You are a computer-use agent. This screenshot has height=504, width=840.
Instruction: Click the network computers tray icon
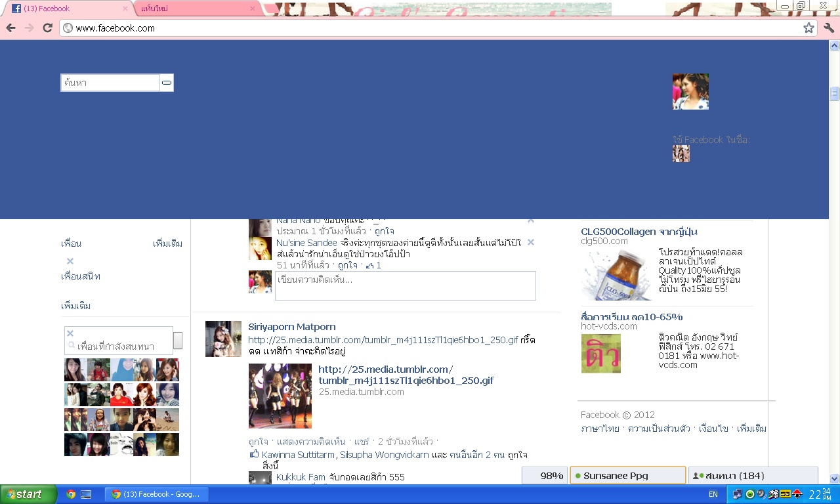click(738, 494)
